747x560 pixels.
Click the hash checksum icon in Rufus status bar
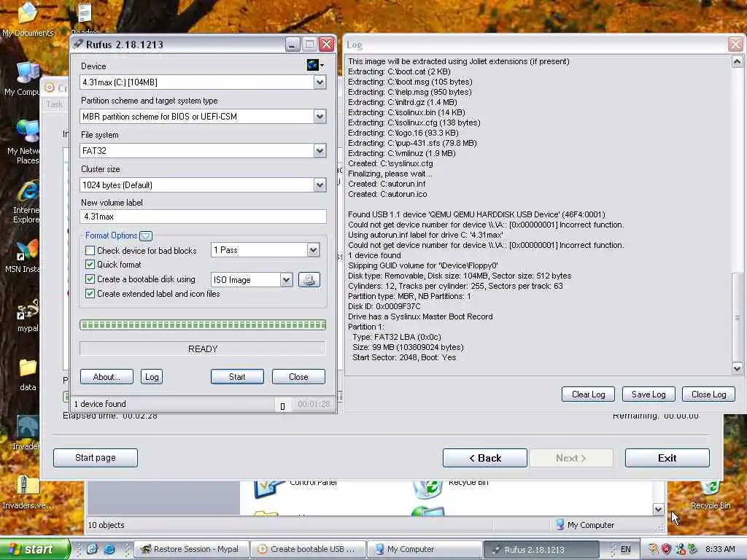[282, 405]
